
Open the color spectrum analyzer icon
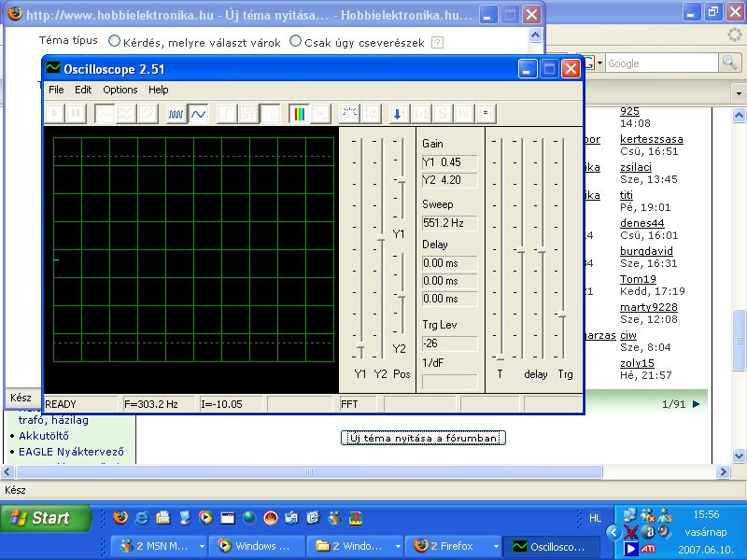coord(299,113)
